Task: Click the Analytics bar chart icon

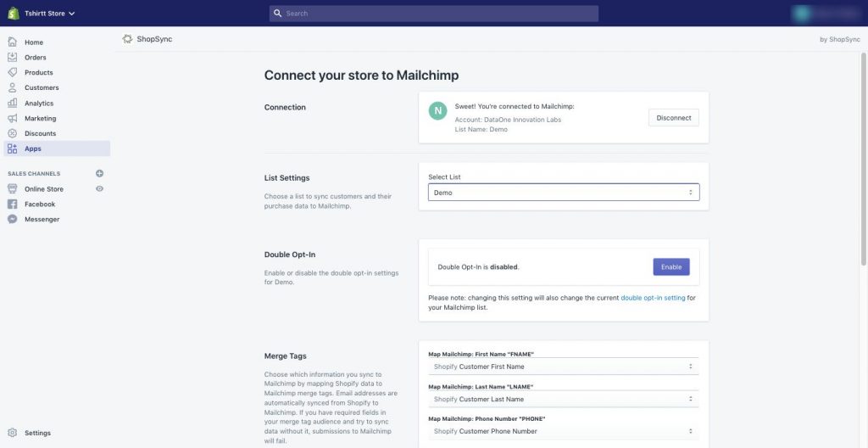Action: 12,104
